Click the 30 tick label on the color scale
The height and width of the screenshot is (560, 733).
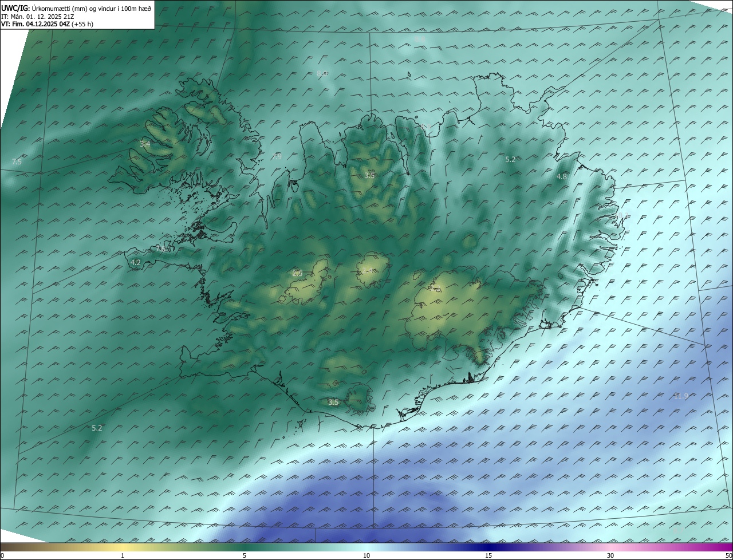[x=610, y=555]
